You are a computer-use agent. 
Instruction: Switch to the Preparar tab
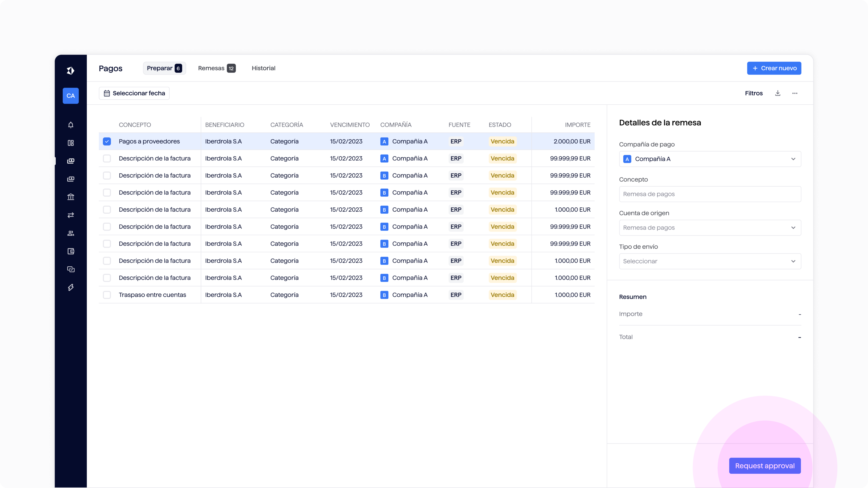(x=164, y=68)
